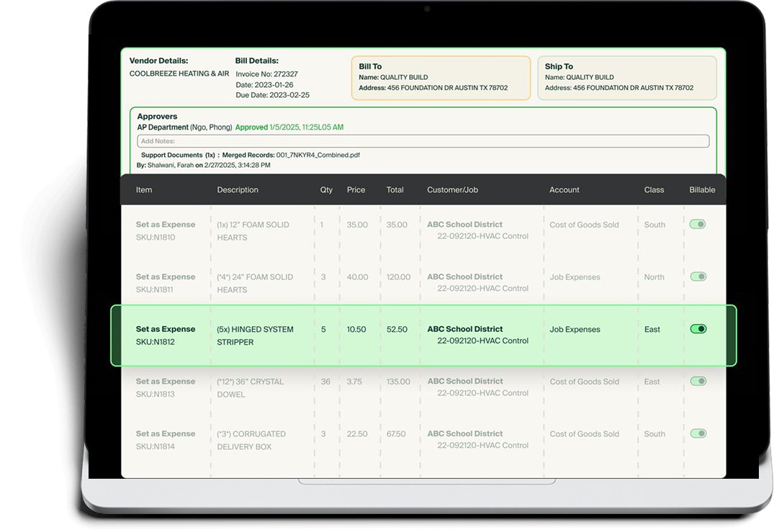Click description '("4") 24" FOAM SOLID HEARTS'
Screen dimensions: 774x532
(255, 283)
